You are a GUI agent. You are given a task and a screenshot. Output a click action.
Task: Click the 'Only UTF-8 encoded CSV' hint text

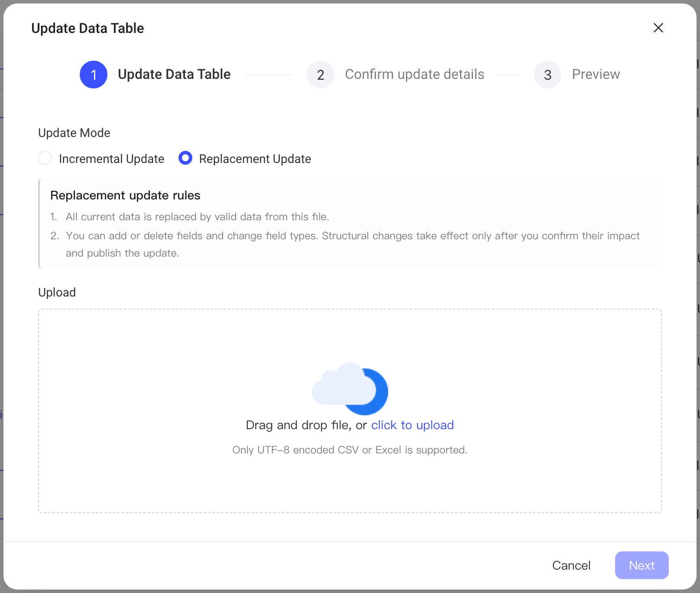350,450
